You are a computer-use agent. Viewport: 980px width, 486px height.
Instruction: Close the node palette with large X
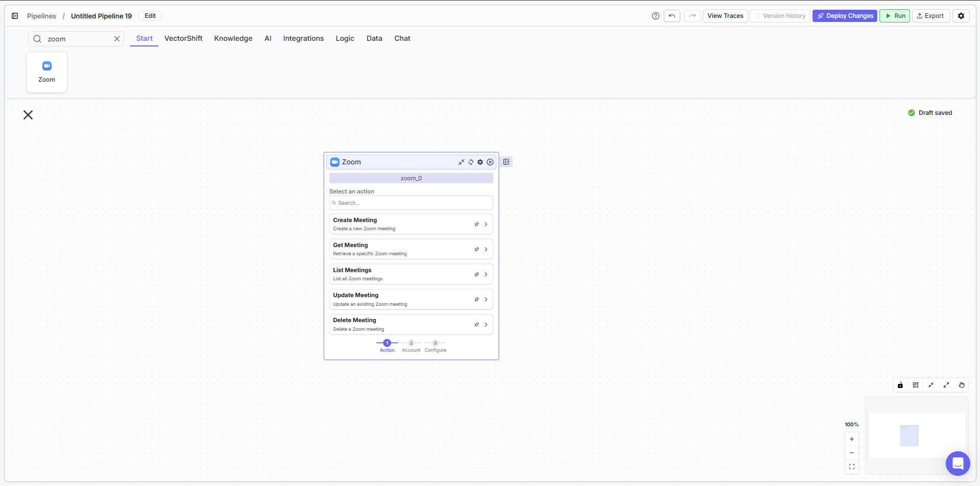pyautogui.click(x=28, y=115)
